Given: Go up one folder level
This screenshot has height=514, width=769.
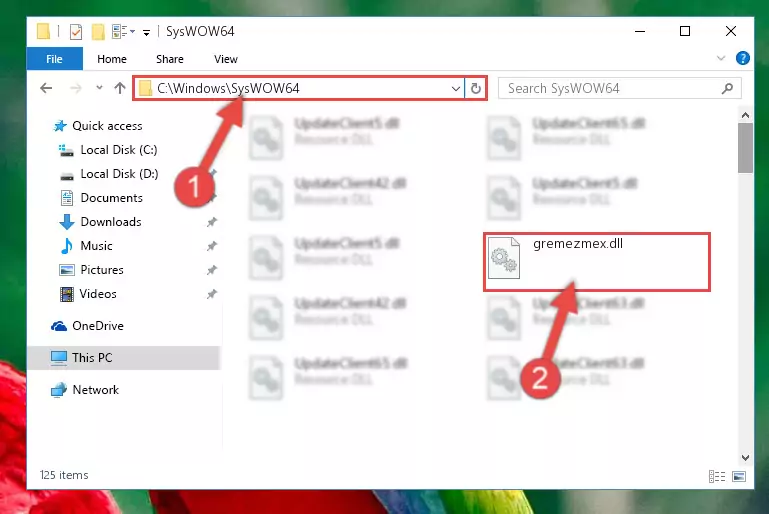Looking at the screenshot, I should click(120, 88).
